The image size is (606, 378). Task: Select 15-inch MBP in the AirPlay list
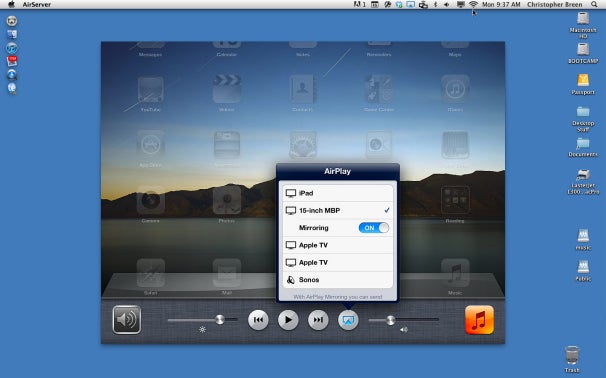point(338,210)
